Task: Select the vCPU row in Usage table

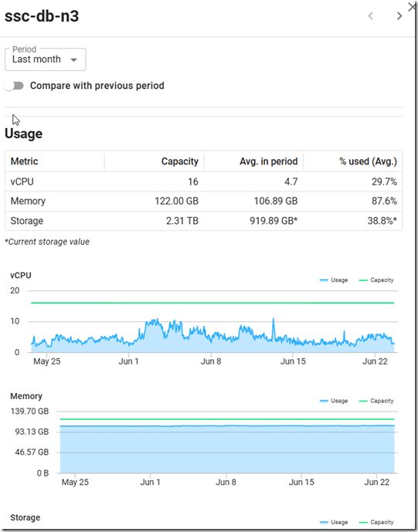Action: (x=204, y=181)
